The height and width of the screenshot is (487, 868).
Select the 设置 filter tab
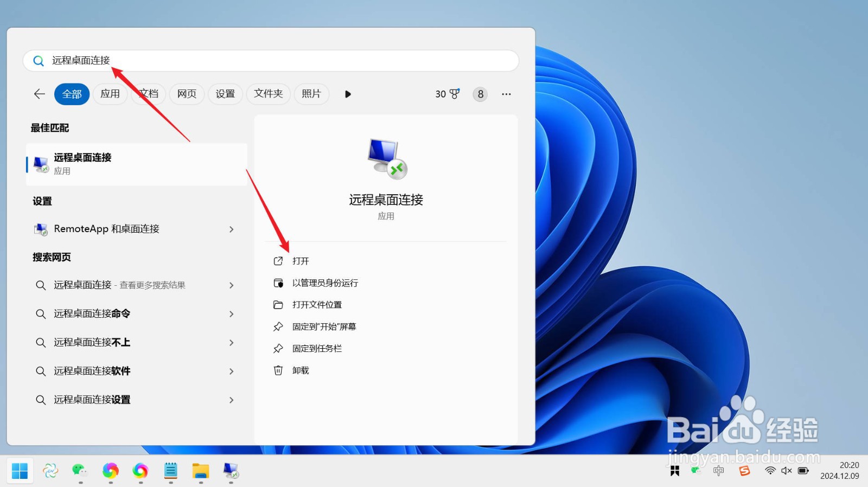pyautogui.click(x=225, y=94)
